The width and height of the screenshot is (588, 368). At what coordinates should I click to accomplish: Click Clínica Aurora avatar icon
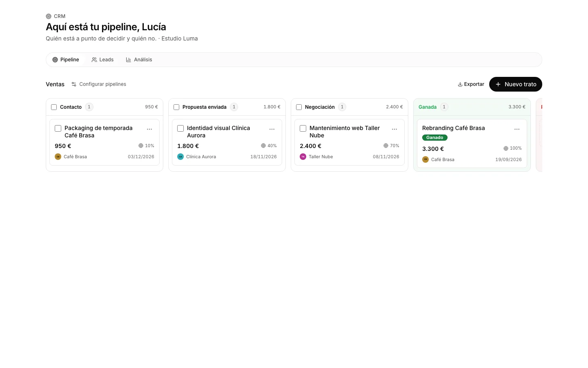click(x=180, y=157)
